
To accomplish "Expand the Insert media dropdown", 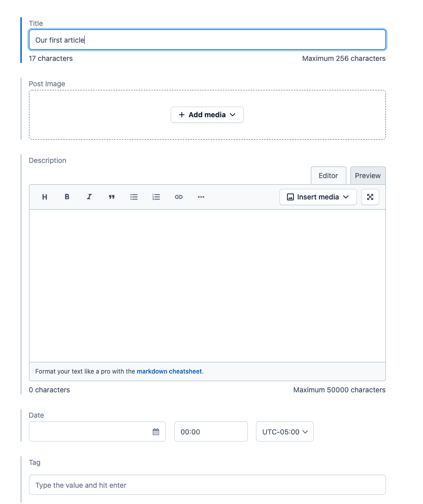I will pyautogui.click(x=318, y=197).
